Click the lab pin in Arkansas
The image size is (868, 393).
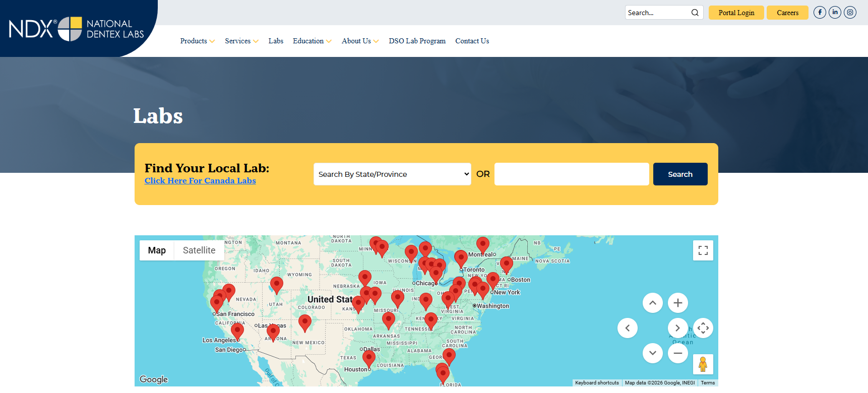click(389, 321)
